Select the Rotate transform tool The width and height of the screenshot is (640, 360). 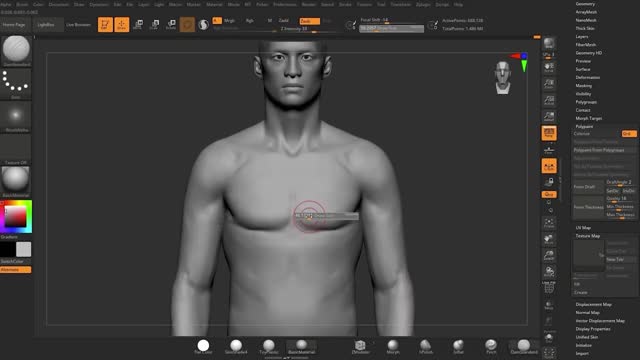pyautogui.click(x=171, y=24)
